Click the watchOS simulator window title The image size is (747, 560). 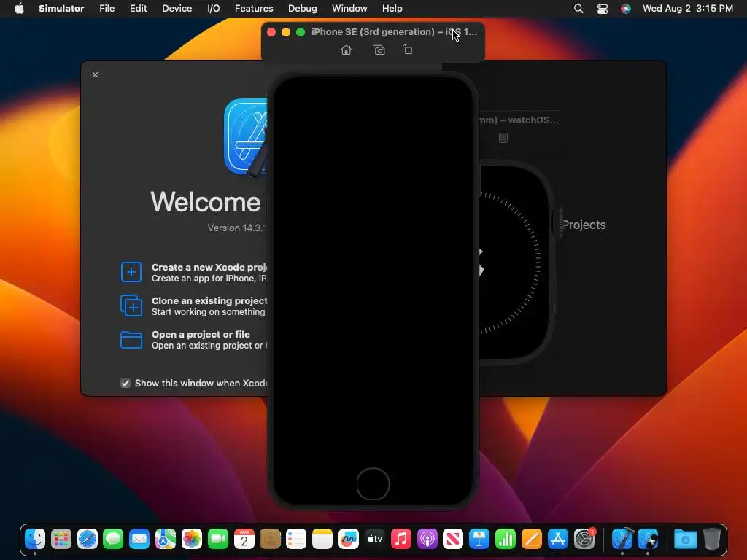pyautogui.click(x=519, y=120)
